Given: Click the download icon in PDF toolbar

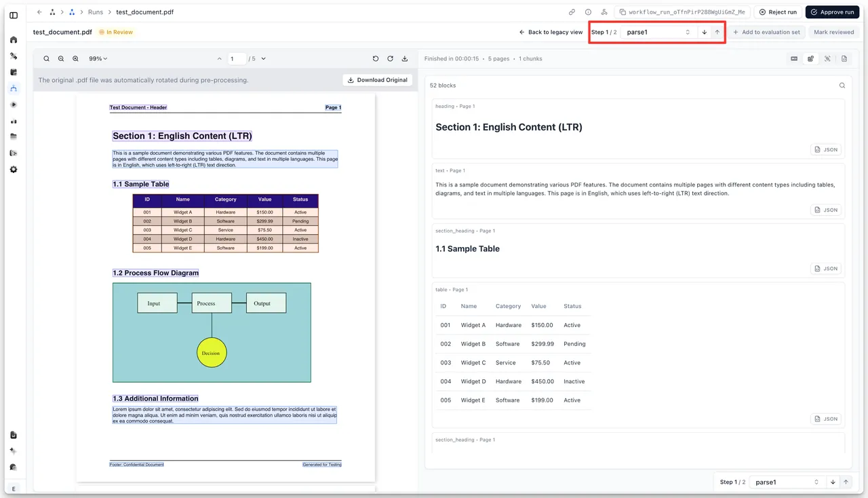Looking at the screenshot, I should pos(405,59).
